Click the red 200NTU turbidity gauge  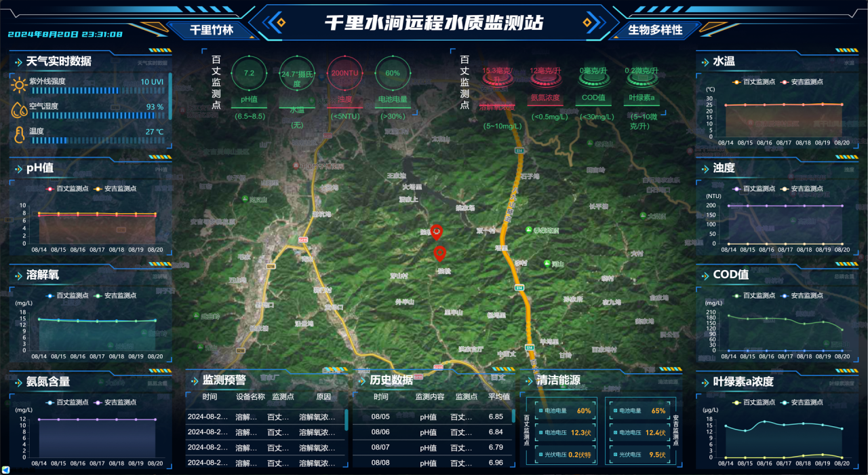tap(344, 73)
